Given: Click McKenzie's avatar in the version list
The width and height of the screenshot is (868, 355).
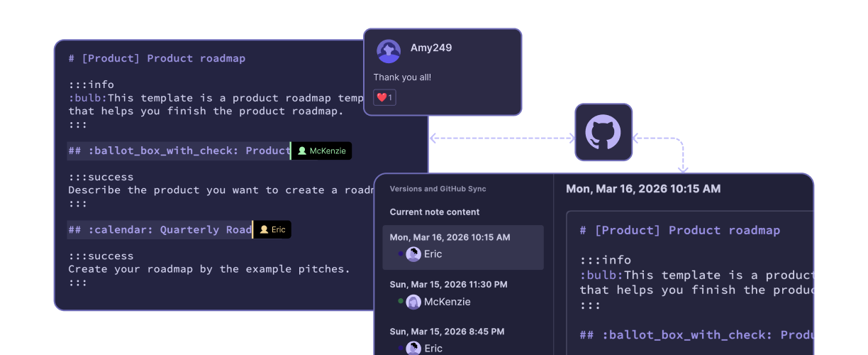Looking at the screenshot, I should (x=413, y=302).
